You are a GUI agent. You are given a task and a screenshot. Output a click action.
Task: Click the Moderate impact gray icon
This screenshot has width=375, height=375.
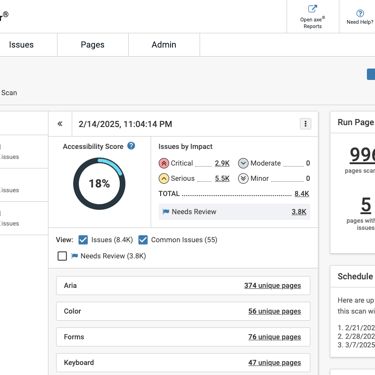(x=243, y=163)
